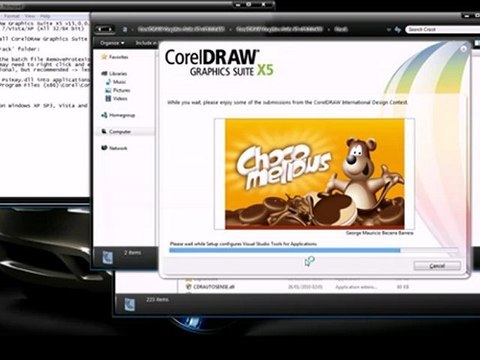The width and height of the screenshot is (480, 360).
Task: Maximize the Notepad window
Action: coord(249,5)
